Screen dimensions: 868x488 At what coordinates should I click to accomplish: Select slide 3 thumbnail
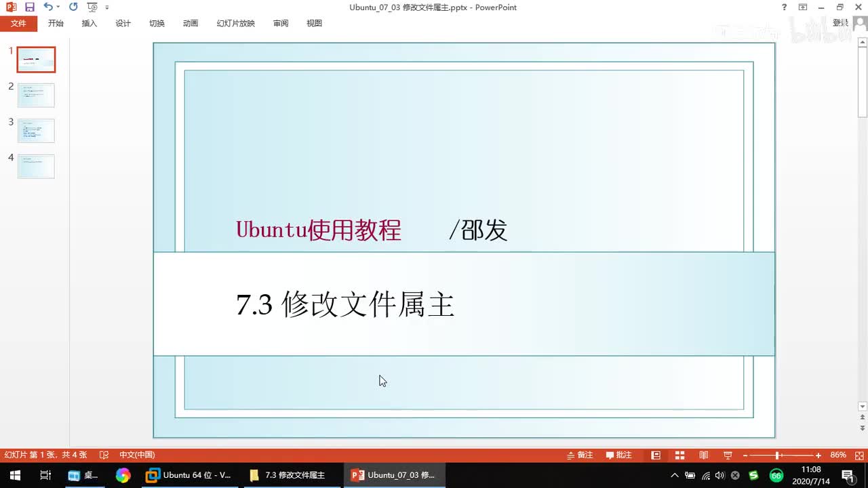coord(36,130)
